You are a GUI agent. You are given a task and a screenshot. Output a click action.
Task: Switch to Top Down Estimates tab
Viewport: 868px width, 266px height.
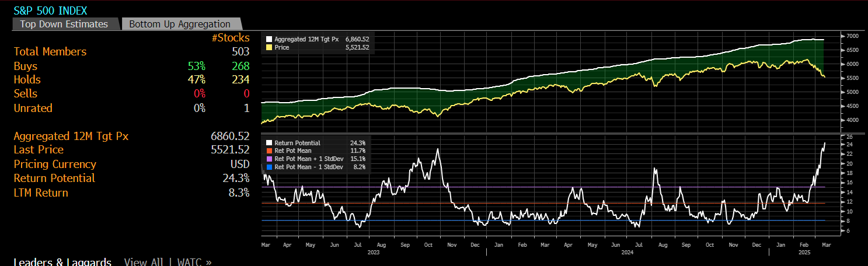[x=64, y=24]
